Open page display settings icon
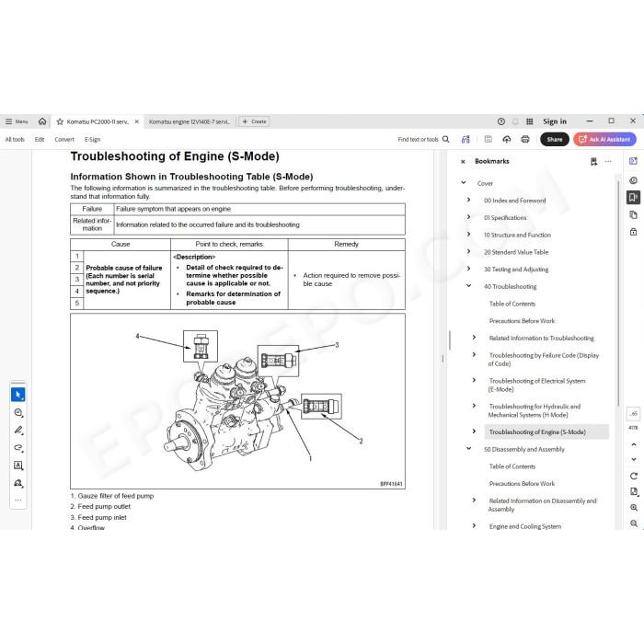644x644 pixels. pos(633,492)
